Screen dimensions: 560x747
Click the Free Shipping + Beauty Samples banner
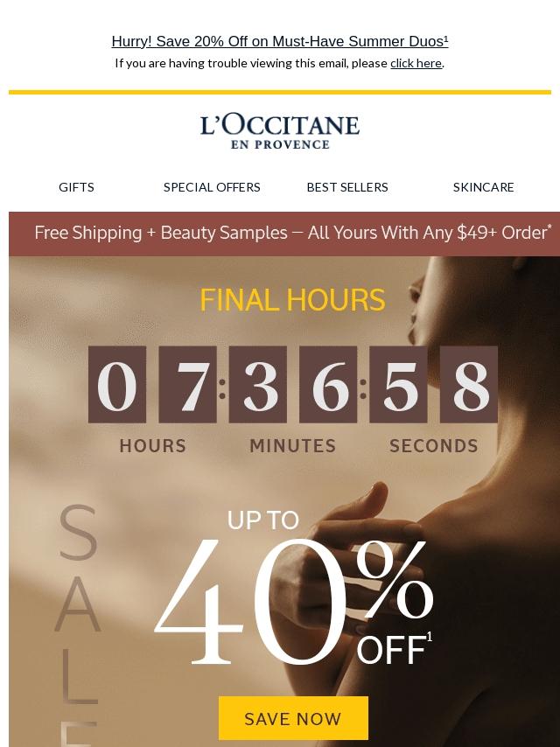tap(284, 234)
